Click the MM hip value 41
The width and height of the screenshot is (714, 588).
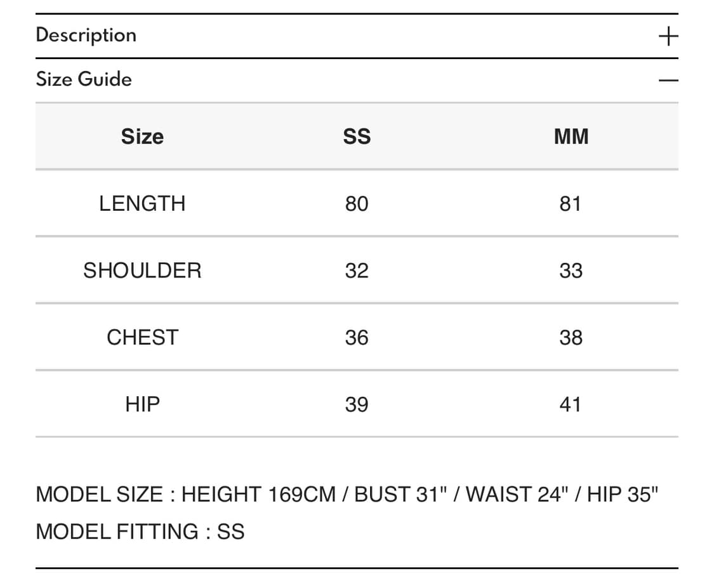(x=570, y=404)
